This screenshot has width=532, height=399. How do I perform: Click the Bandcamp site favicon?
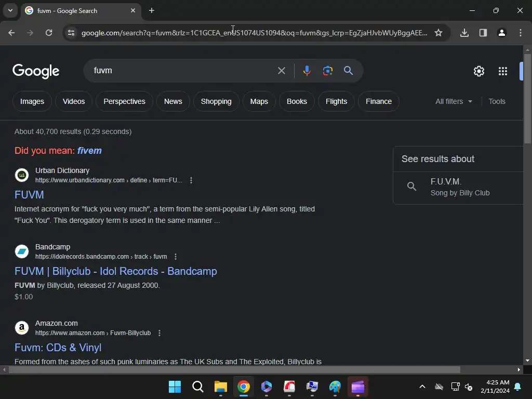(x=22, y=251)
